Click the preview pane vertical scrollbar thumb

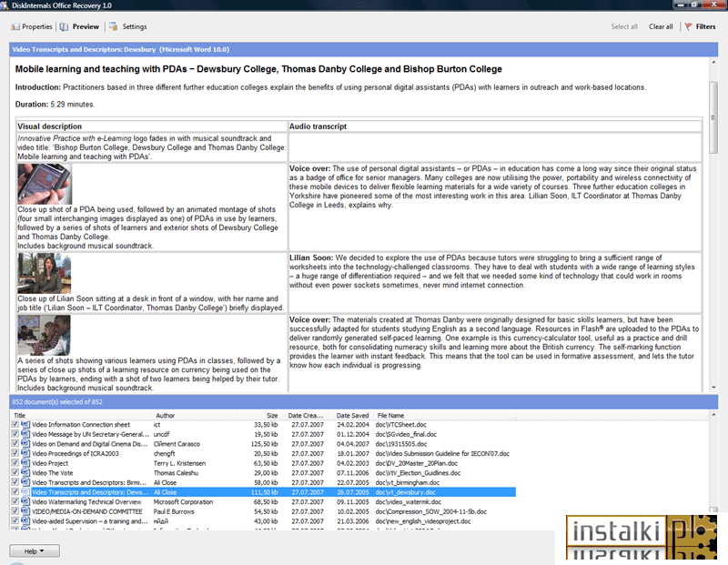713,117
